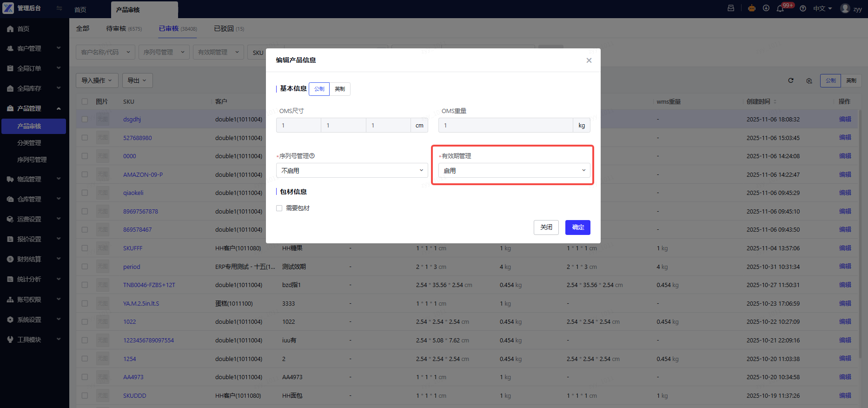Open the 导出 dropdown button
This screenshot has height=408, width=868.
[x=137, y=80]
